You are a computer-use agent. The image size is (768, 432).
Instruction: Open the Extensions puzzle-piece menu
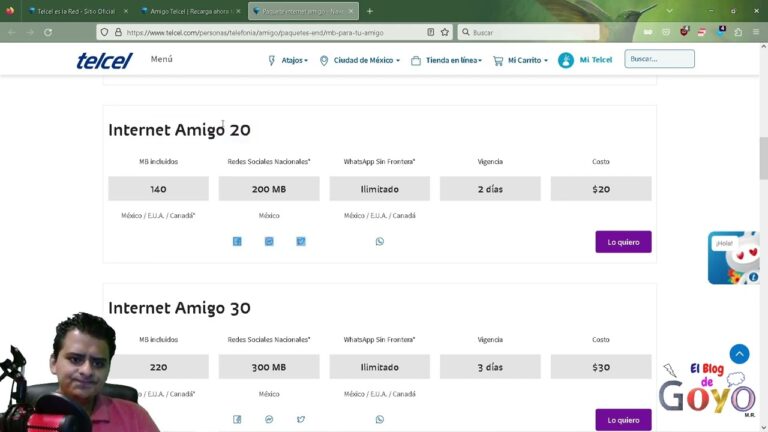(x=739, y=32)
